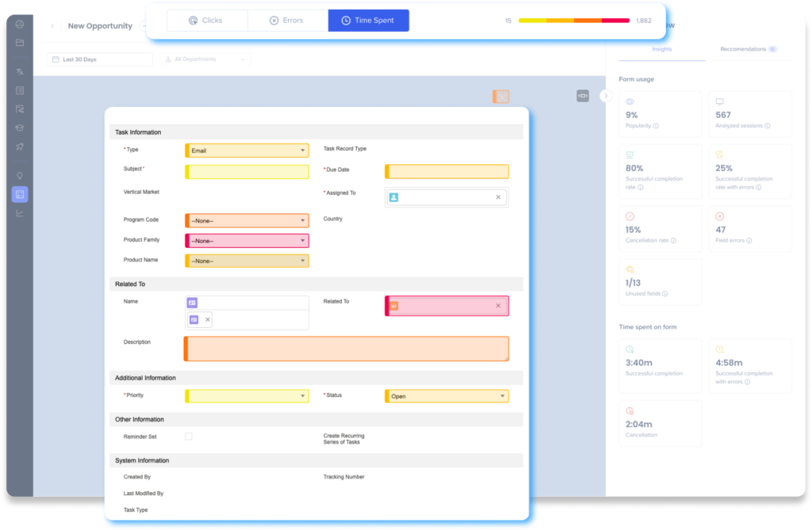This screenshot has height=530, width=812.
Task: Click info icon next to Analyzed sessions
Action: pos(768,126)
